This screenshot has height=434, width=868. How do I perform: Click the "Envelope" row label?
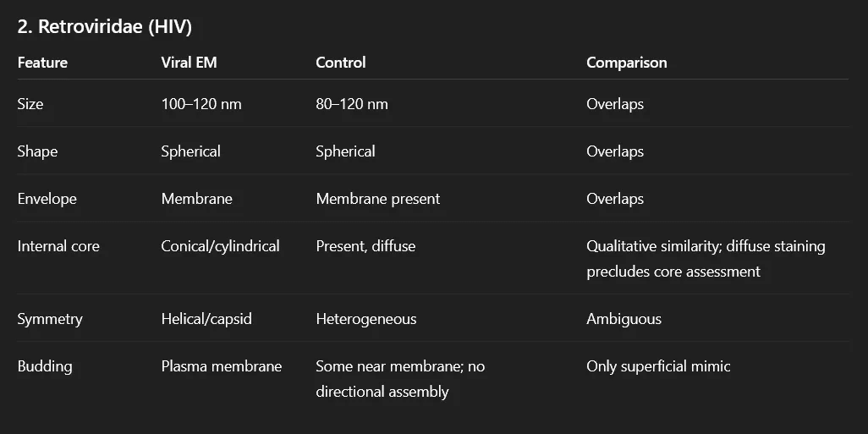click(47, 199)
